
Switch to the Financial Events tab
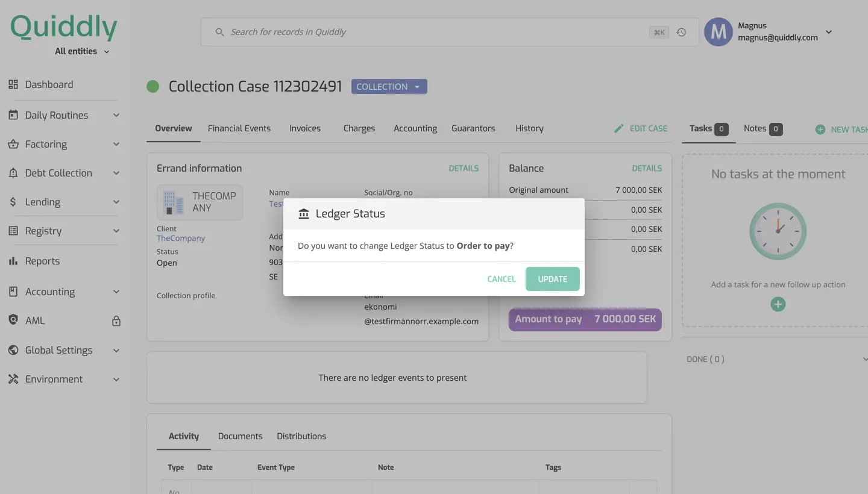coord(239,128)
